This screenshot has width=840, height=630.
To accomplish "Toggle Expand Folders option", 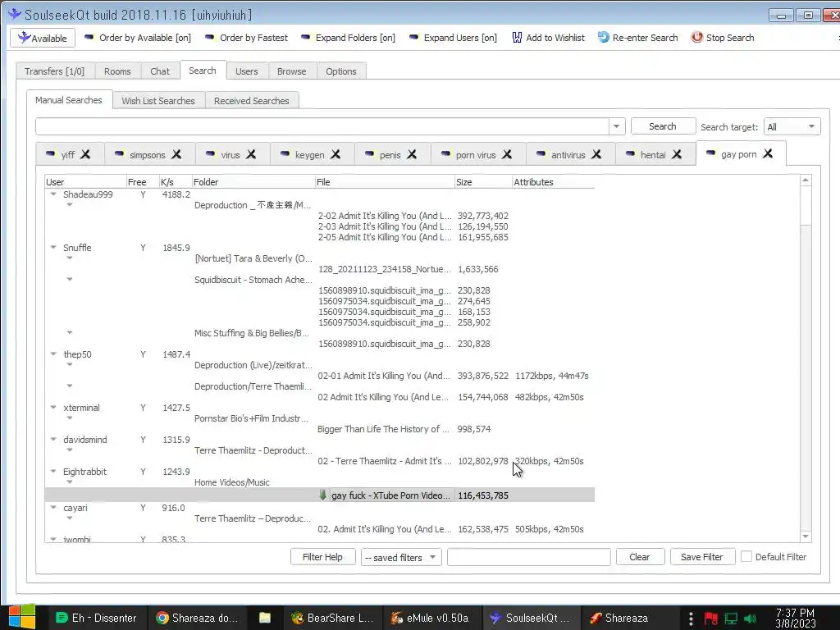I will (x=348, y=38).
